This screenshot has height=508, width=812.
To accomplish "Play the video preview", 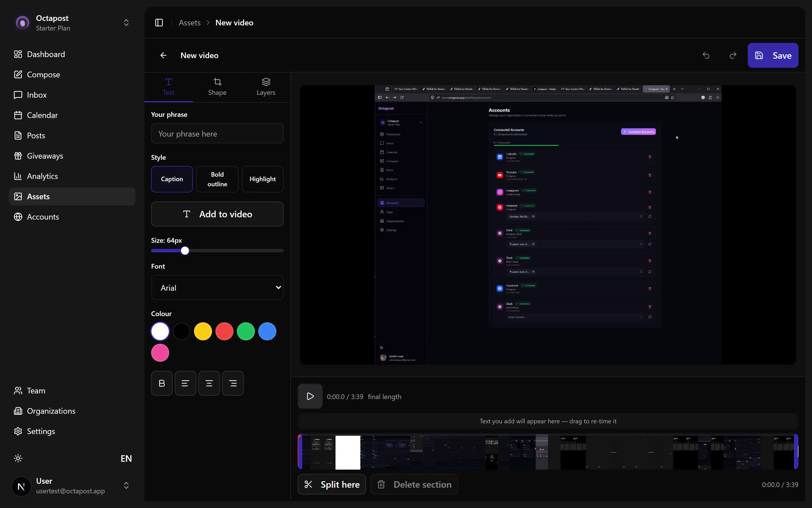I will (x=310, y=397).
